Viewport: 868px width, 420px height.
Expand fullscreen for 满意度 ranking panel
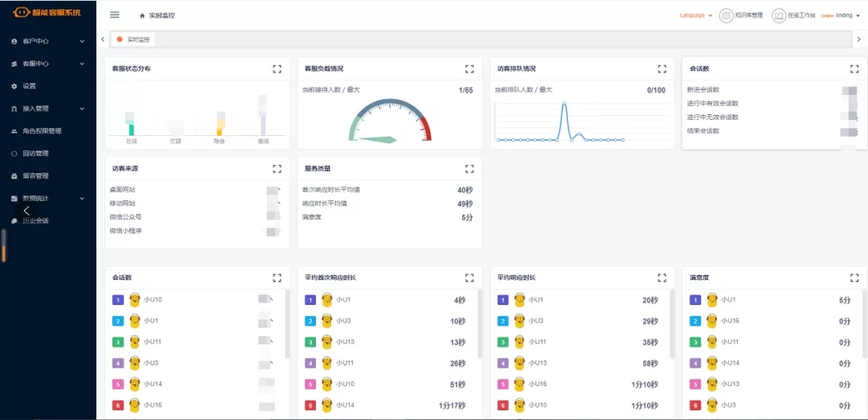coord(854,278)
